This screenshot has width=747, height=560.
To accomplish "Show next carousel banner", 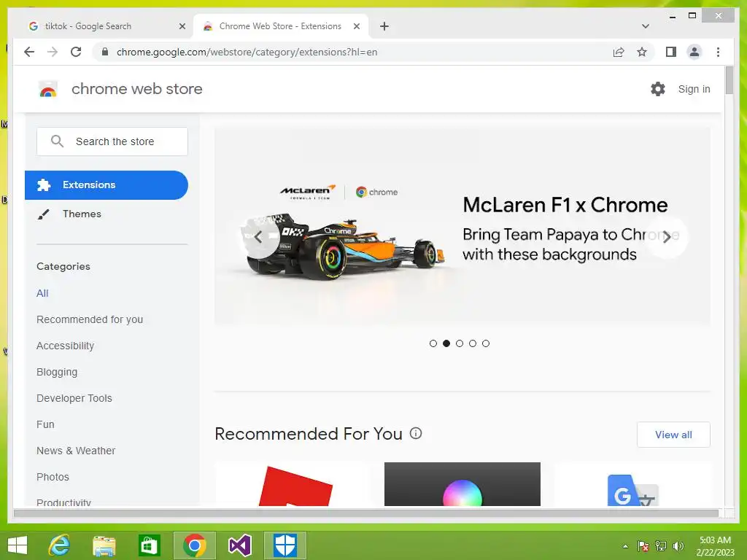I will (x=667, y=237).
